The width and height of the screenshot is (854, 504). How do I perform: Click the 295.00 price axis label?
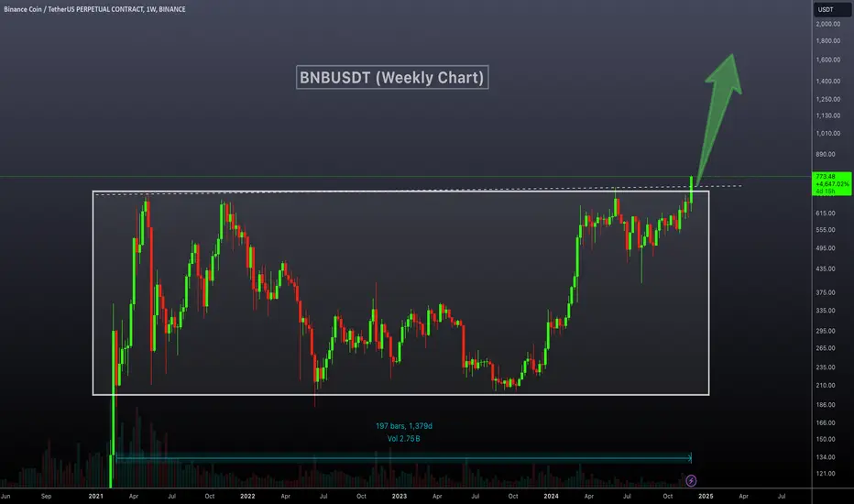pos(826,331)
